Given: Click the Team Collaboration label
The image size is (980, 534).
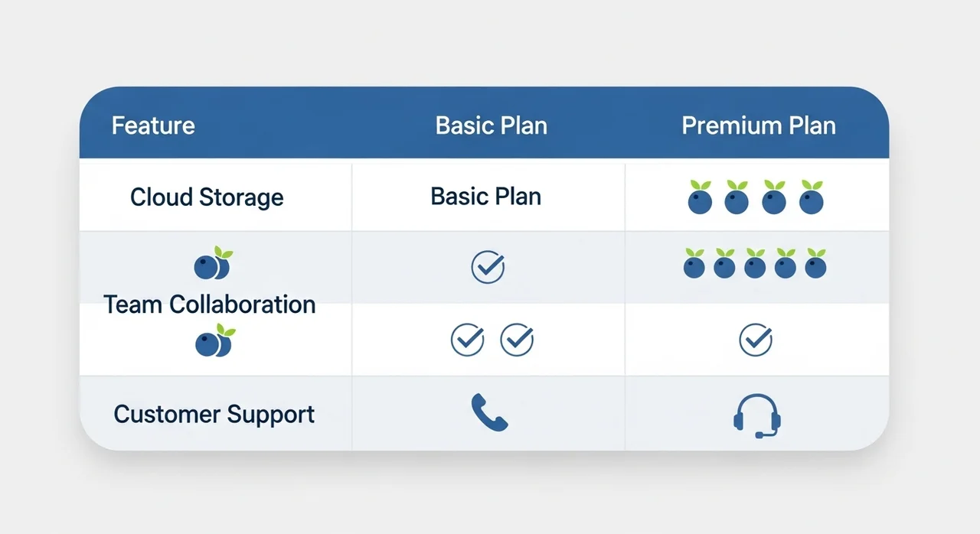Looking at the screenshot, I should coord(210,304).
